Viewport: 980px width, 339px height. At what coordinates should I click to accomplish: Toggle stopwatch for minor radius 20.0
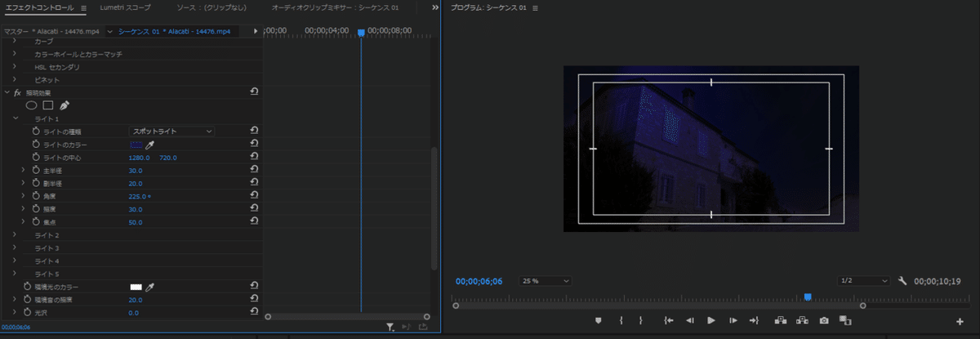click(35, 183)
